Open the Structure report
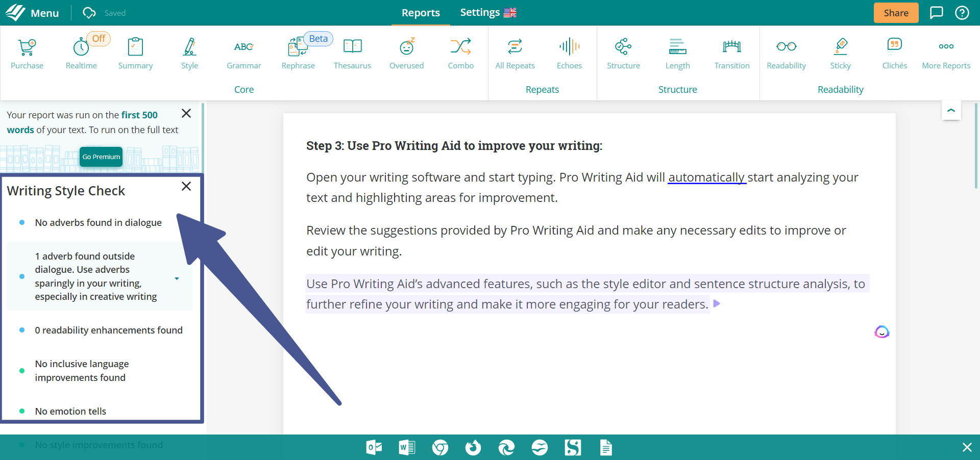 [623, 54]
